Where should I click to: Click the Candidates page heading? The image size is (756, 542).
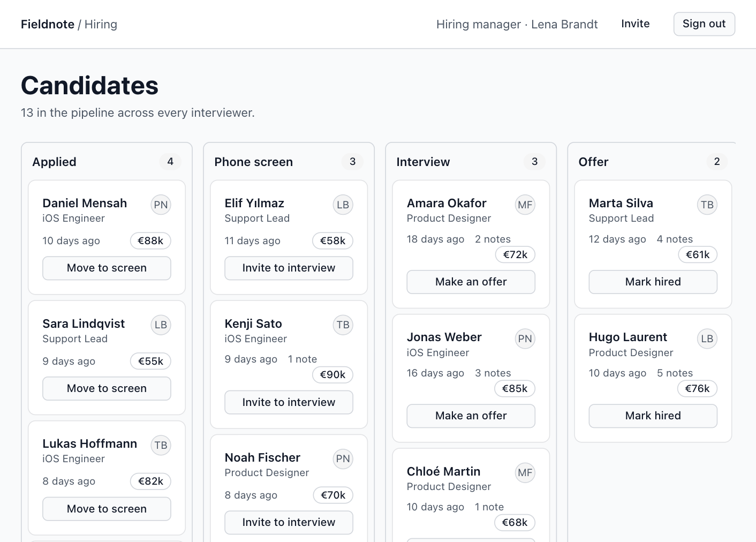coord(89,86)
